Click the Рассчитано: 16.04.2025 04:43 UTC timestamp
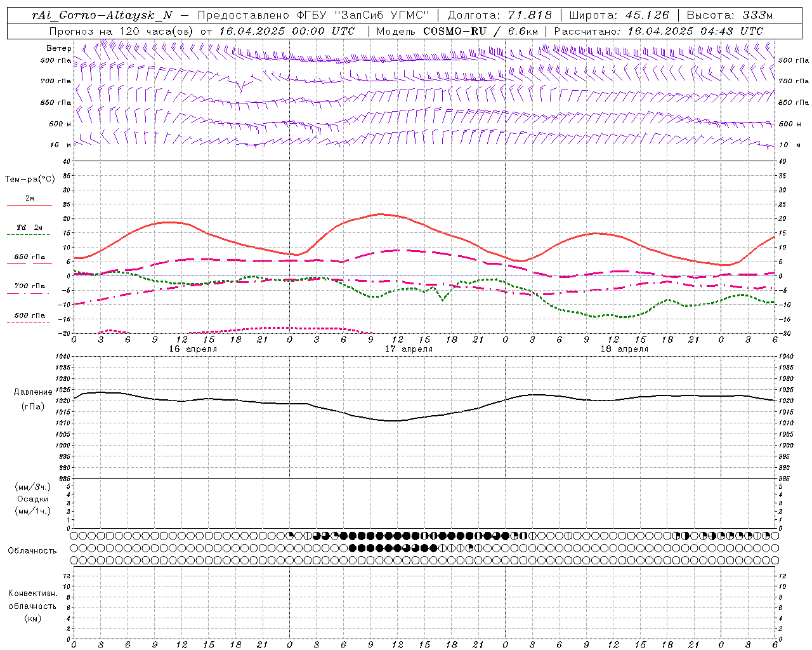This screenshot has height=650, width=812. tap(658, 31)
